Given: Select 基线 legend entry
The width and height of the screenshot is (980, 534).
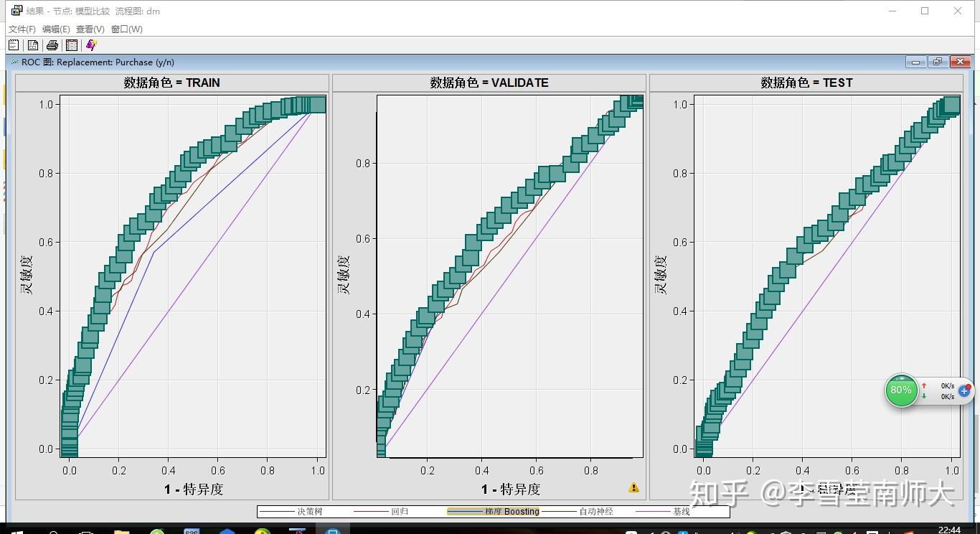Looking at the screenshot, I should [x=662, y=512].
